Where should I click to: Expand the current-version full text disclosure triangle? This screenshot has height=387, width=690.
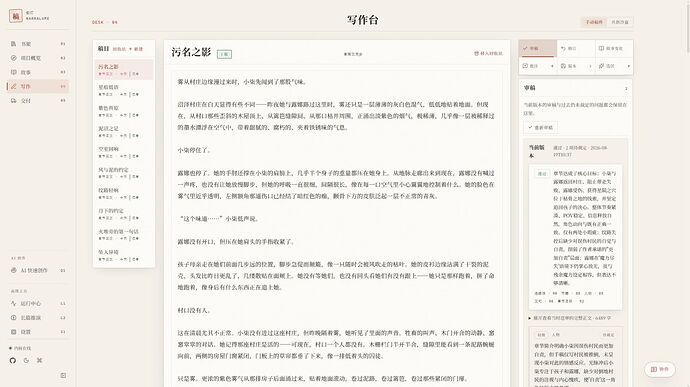pos(530,318)
